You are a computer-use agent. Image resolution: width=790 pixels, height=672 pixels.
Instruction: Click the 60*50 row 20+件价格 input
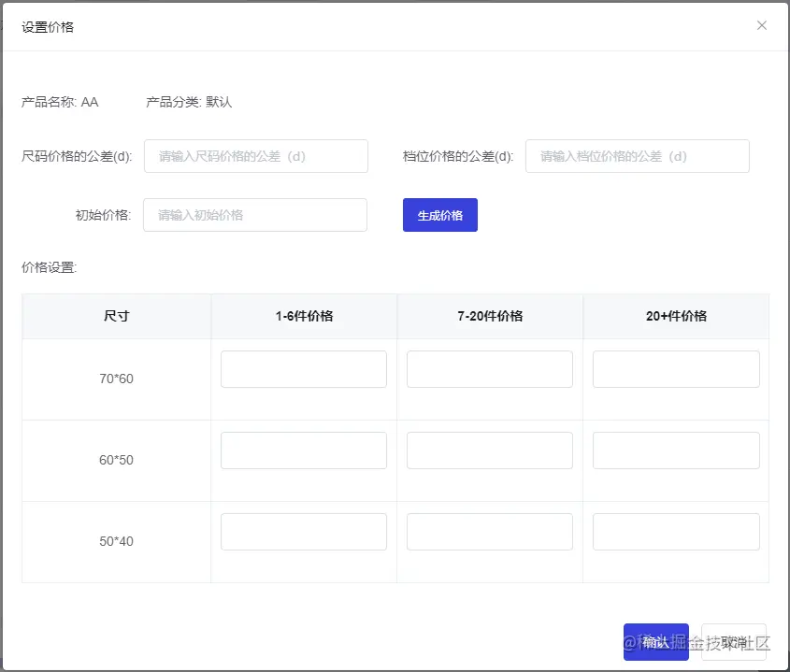(676, 450)
